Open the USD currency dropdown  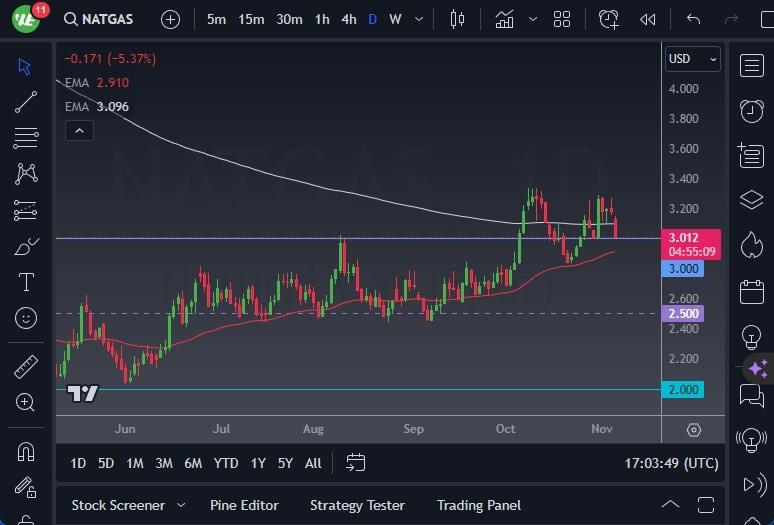692,59
